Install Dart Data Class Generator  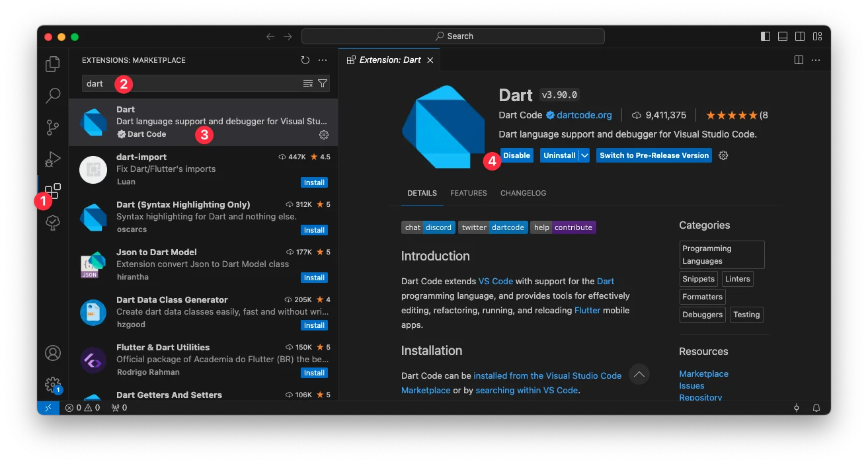pos(314,325)
